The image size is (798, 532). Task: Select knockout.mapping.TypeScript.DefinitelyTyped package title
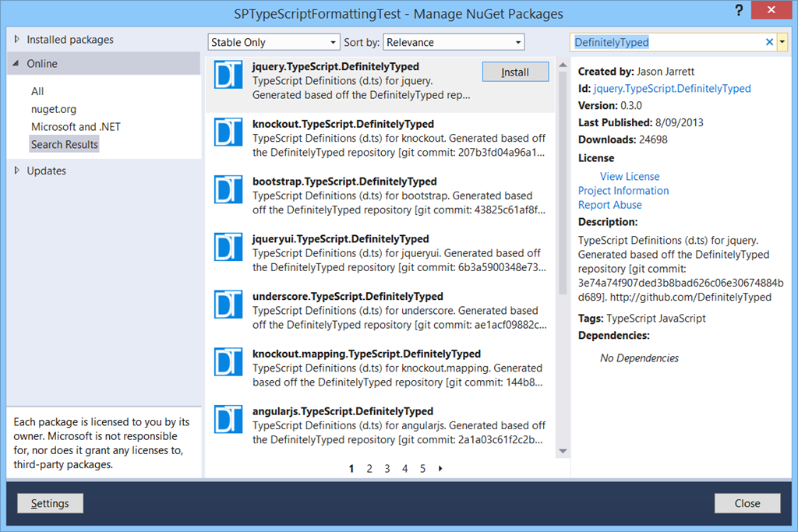click(366, 354)
